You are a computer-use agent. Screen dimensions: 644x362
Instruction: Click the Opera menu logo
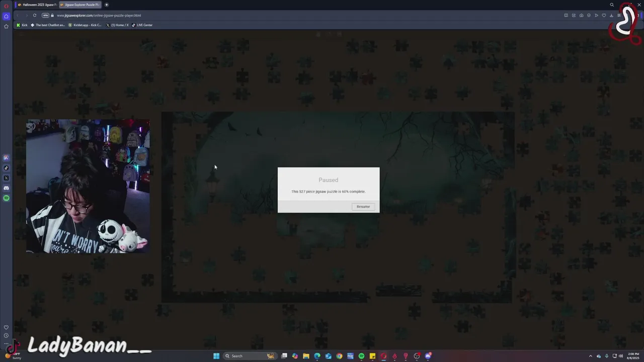[6, 6]
